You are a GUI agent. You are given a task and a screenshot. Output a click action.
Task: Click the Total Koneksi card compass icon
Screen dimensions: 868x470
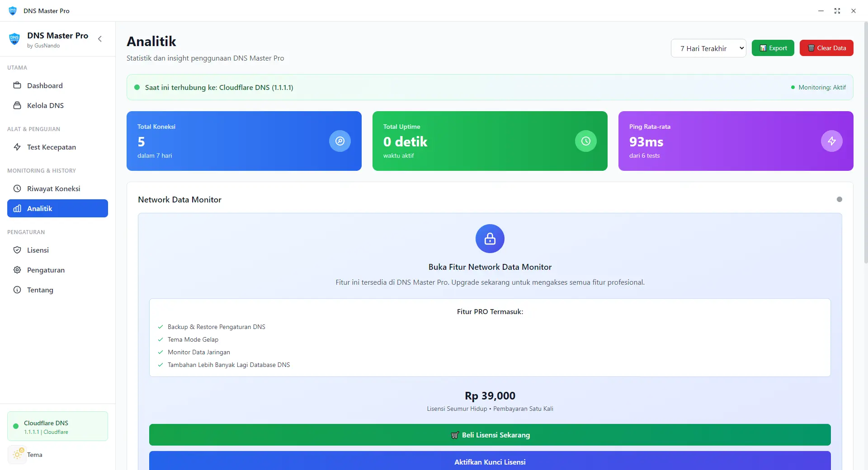(x=340, y=141)
